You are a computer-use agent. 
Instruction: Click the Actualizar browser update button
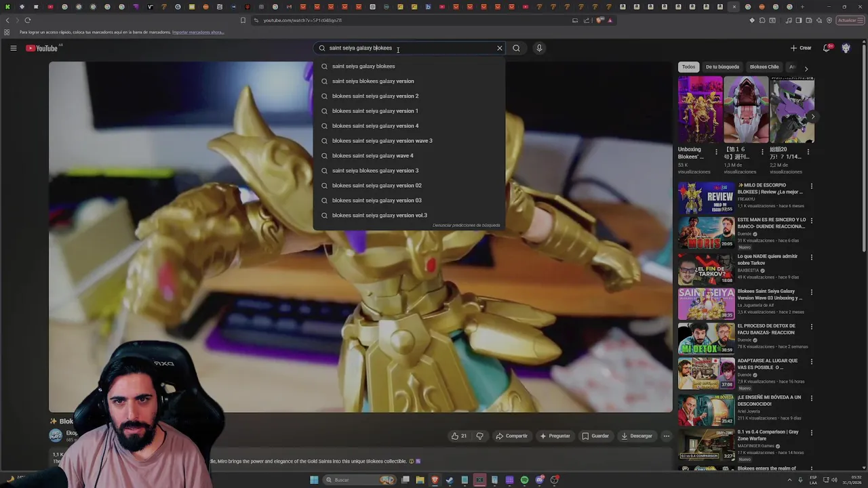click(849, 20)
